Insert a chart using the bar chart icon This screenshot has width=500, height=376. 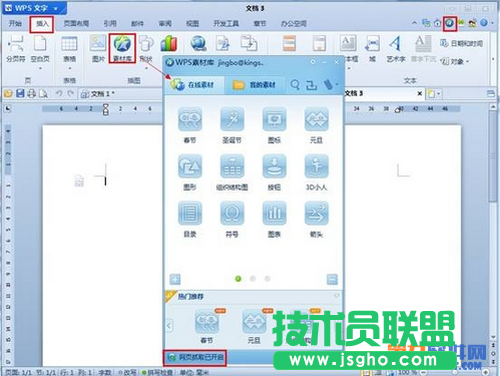[x=169, y=43]
